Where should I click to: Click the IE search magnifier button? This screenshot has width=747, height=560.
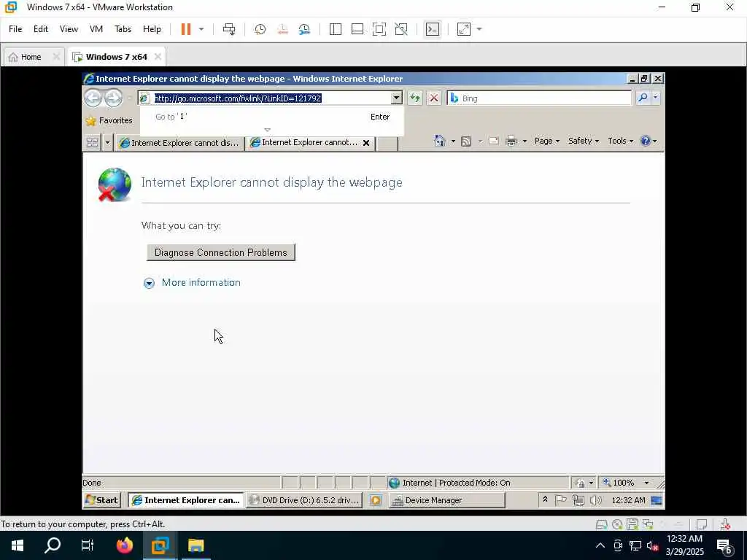(643, 98)
